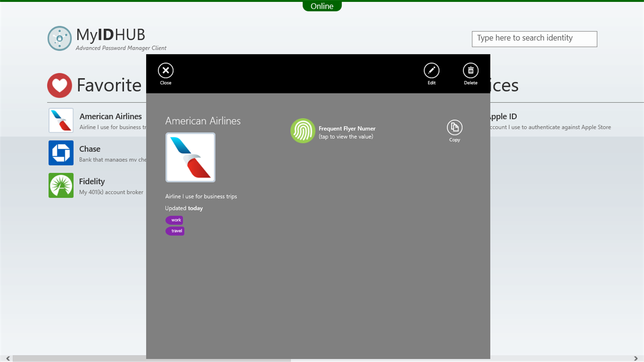
Task: Select the Fidelity identity name
Action: click(92, 181)
